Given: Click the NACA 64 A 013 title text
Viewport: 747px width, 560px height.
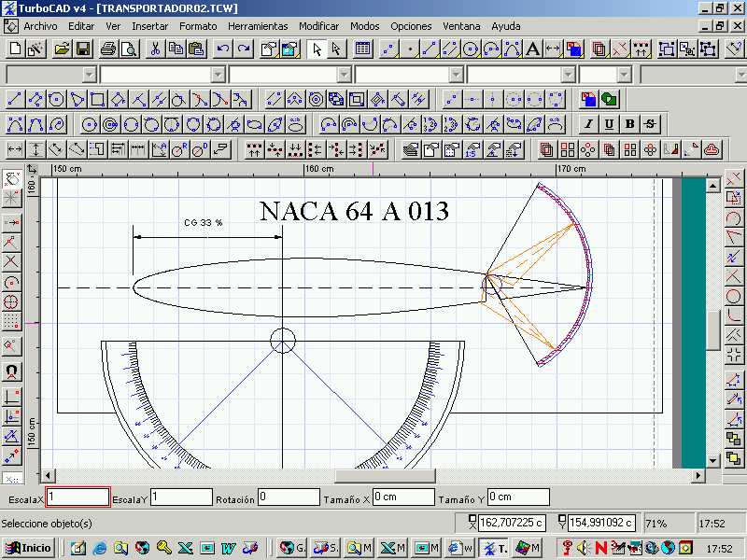Looking at the screenshot, I should (x=354, y=211).
